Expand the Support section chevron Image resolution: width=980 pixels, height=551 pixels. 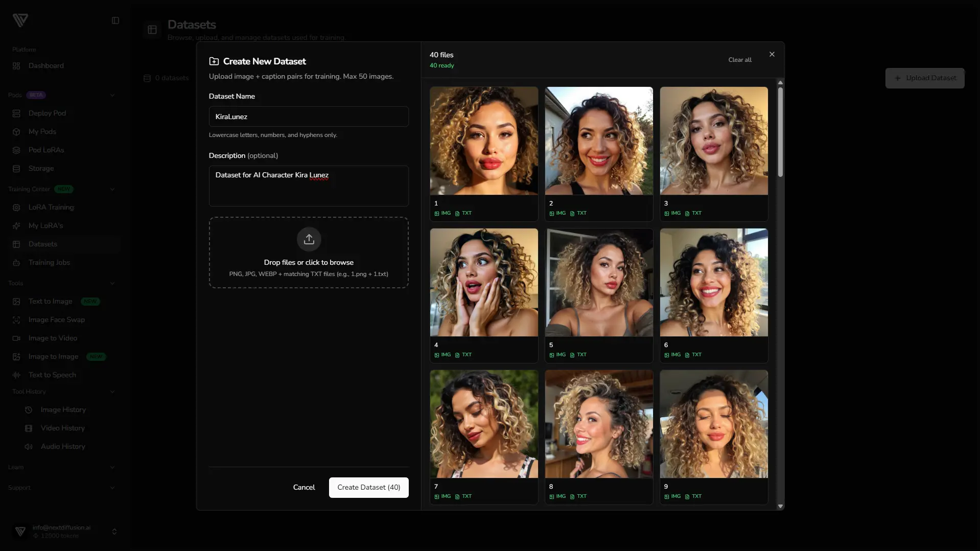112,488
